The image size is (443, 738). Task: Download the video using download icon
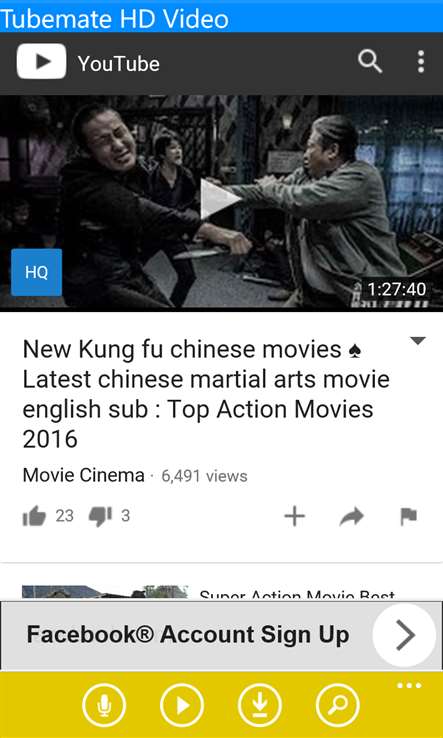pyautogui.click(x=260, y=706)
